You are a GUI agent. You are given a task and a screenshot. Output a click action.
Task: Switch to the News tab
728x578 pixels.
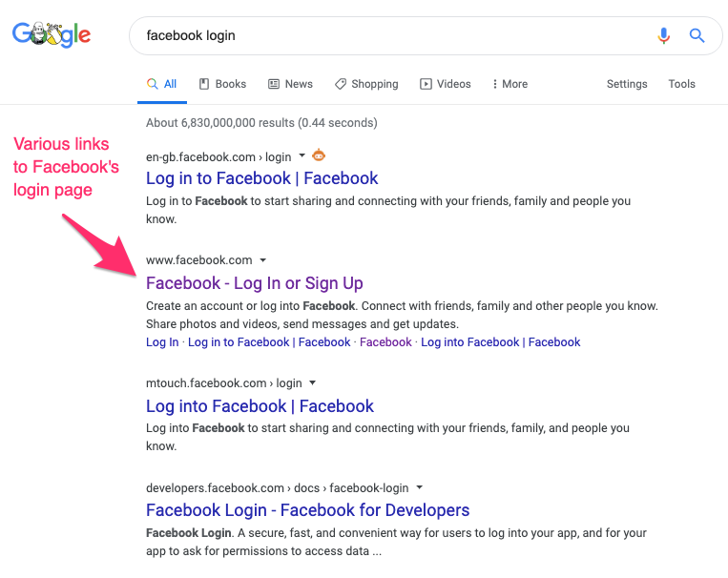pos(291,84)
